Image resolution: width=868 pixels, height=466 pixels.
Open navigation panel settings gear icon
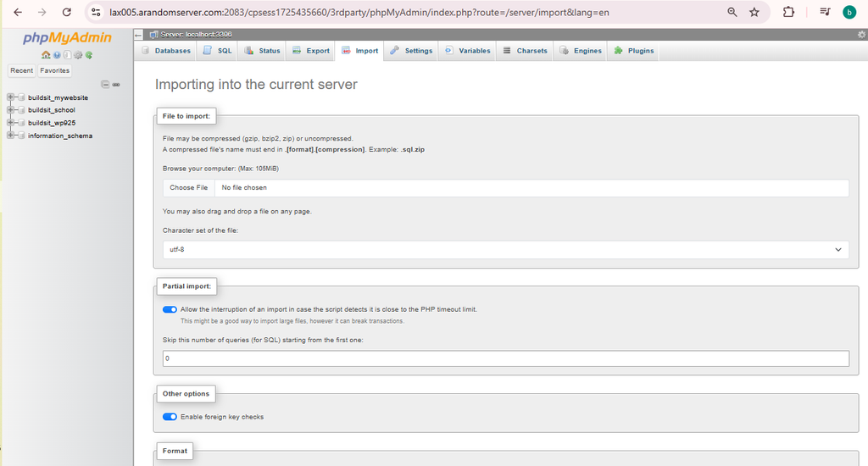78,55
